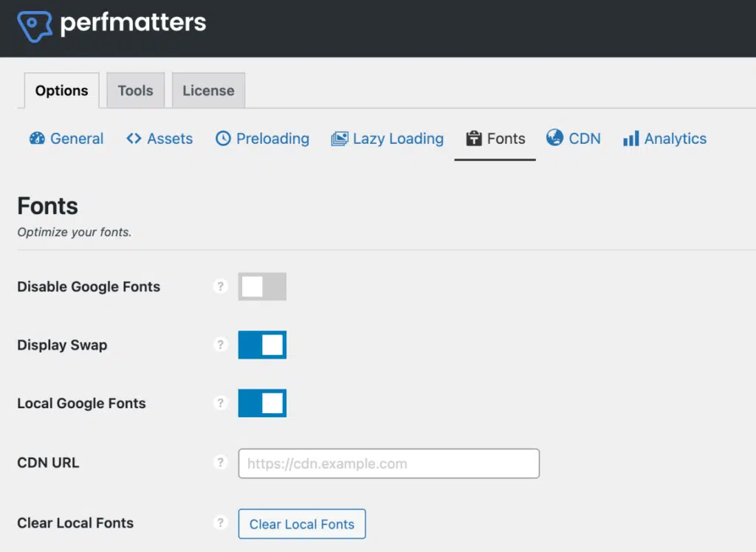Open help tooltip for Clear Local Fonts
The height and width of the screenshot is (552, 756).
tap(220, 522)
